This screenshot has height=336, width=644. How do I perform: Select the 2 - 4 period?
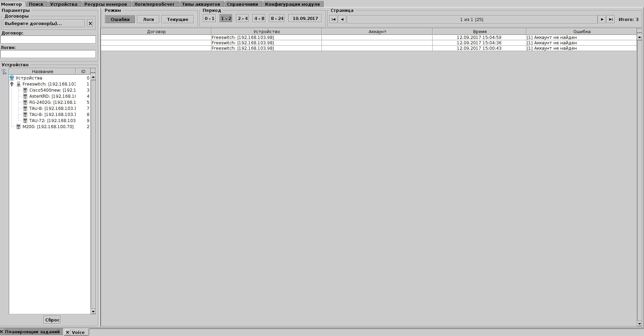242,19
